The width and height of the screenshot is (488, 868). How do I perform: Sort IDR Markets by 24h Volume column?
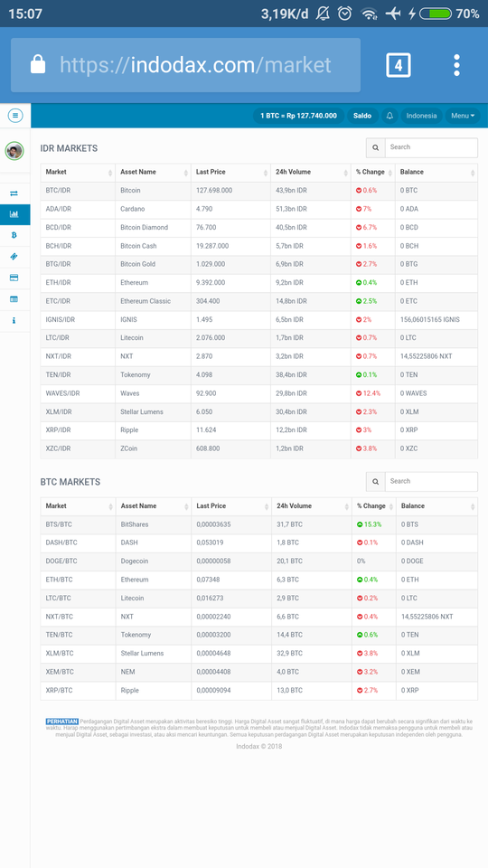point(311,172)
